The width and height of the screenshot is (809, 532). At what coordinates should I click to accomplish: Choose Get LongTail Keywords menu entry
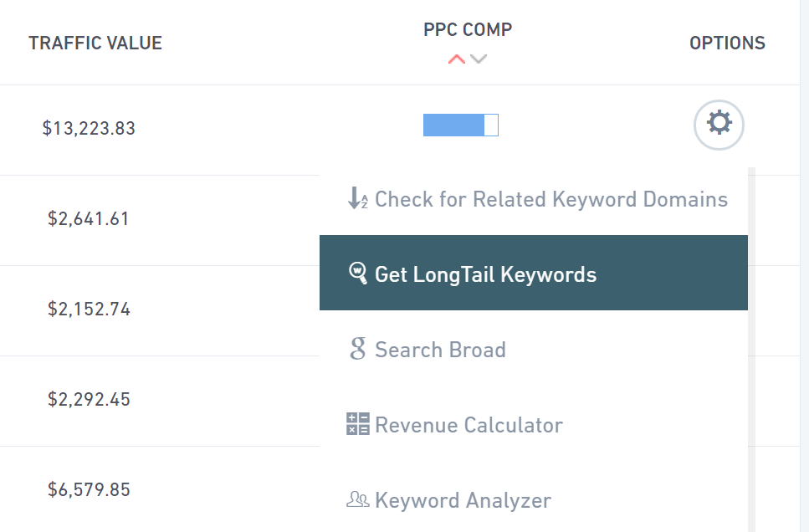pos(534,273)
